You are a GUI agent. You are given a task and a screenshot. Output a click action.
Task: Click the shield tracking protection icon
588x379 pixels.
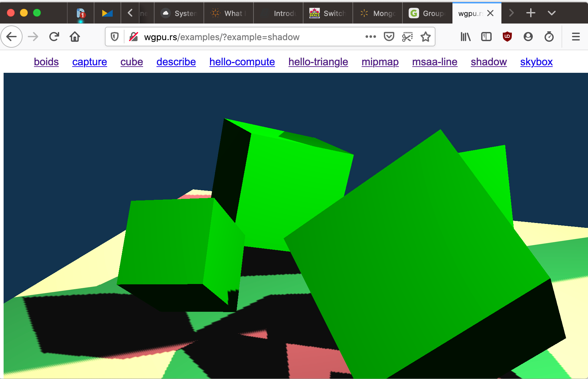point(114,37)
